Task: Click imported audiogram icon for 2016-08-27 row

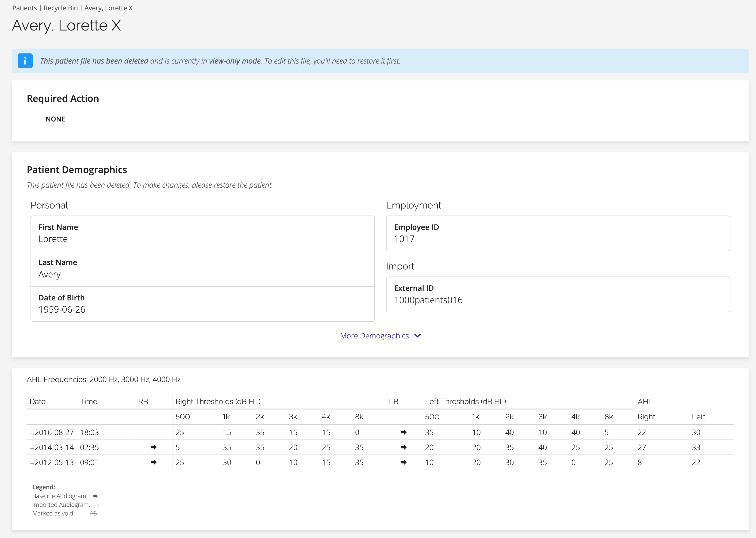Action: point(32,433)
